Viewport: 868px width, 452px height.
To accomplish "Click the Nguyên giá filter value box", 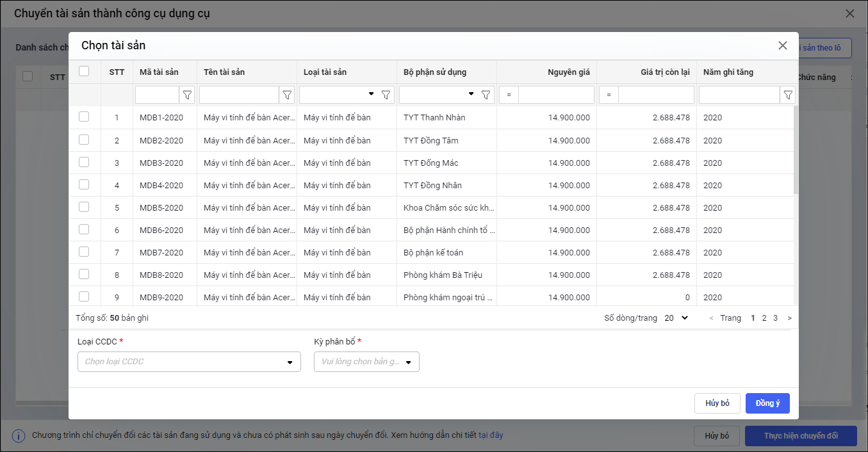I will [556, 95].
